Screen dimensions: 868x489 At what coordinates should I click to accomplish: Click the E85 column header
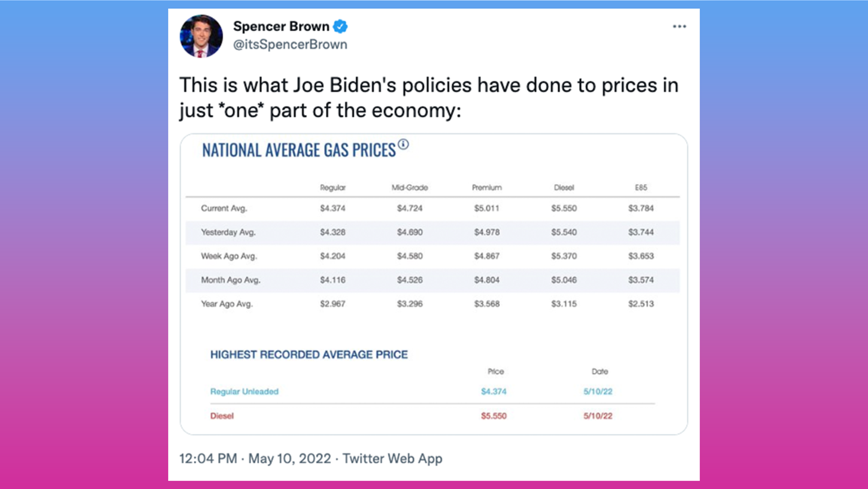(x=641, y=188)
